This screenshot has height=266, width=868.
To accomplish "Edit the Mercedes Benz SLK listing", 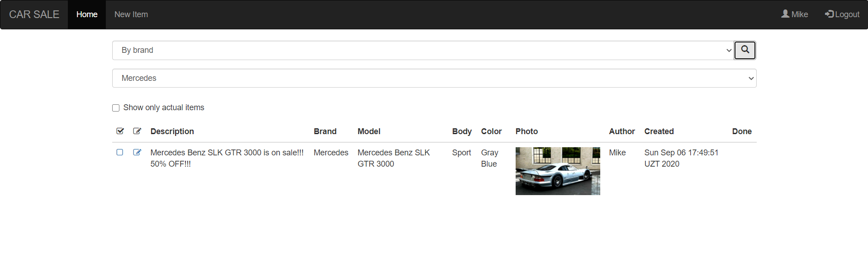I will pyautogui.click(x=137, y=152).
